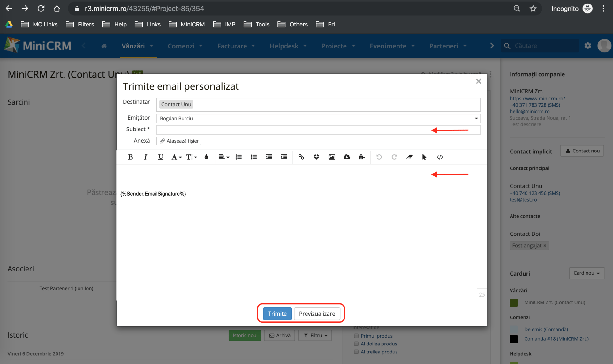Insert file from Dropbox icon
Viewport: 613px width, 364px height.
[316, 157]
